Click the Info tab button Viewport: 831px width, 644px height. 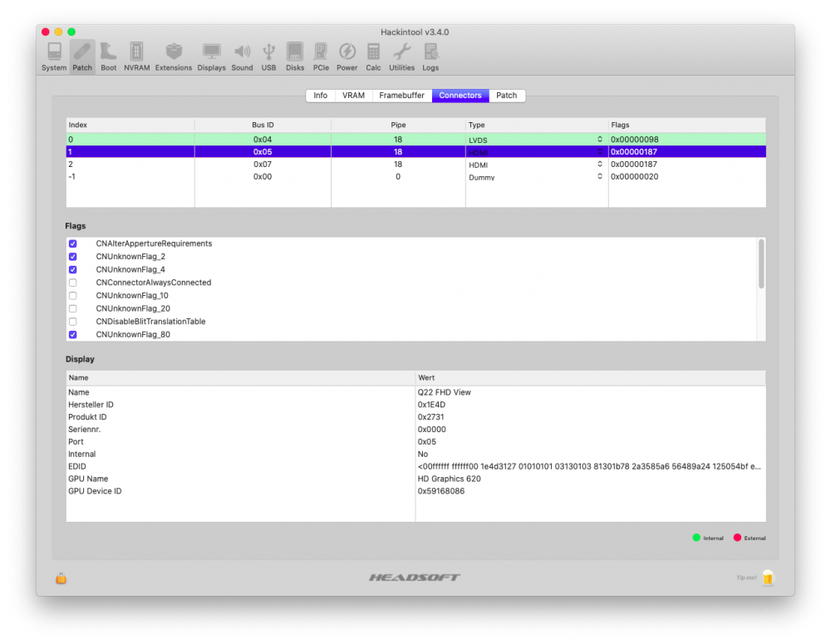tap(320, 96)
